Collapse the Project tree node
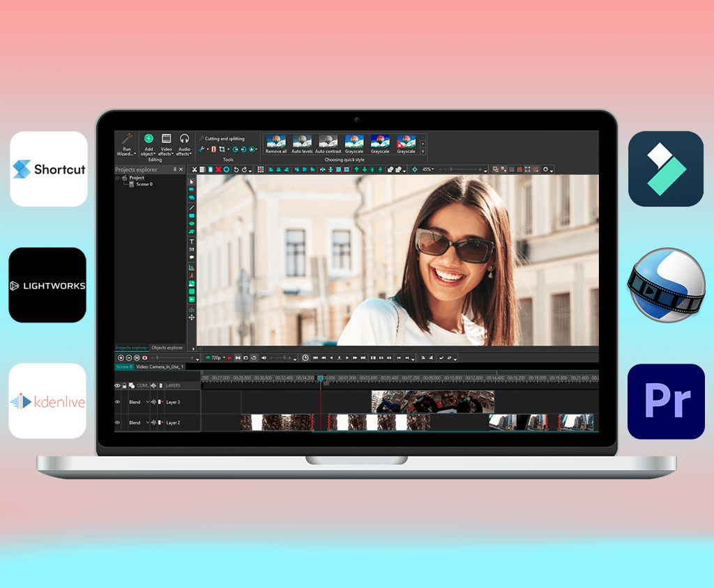Viewport: 714px width, 588px height. tap(117, 178)
